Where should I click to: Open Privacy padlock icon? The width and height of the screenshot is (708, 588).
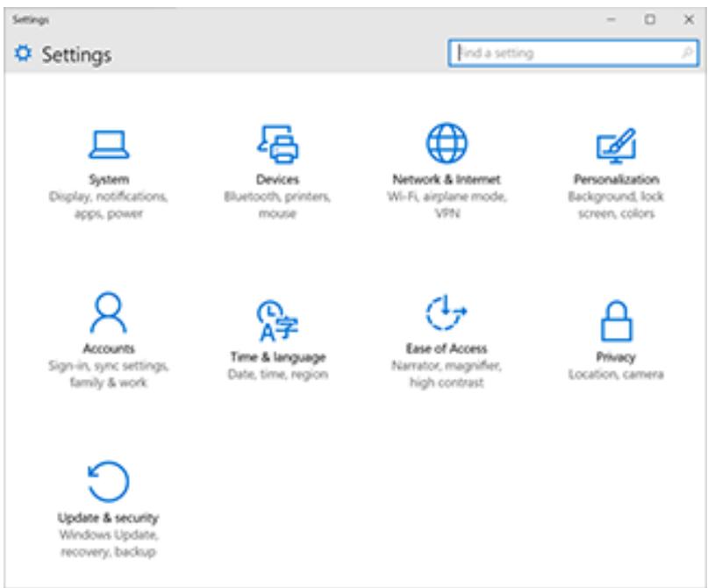click(616, 320)
